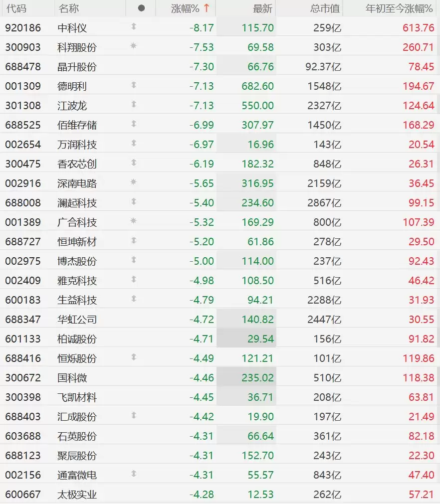This screenshot has height=504, width=440.
Task: Click the marker icon in 佰维存储 row
Action: tap(134, 124)
